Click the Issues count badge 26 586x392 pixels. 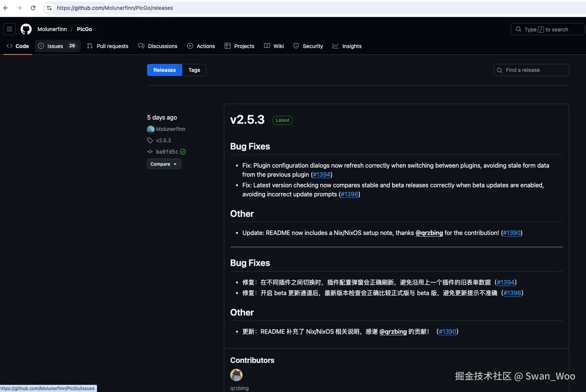click(72, 46)
